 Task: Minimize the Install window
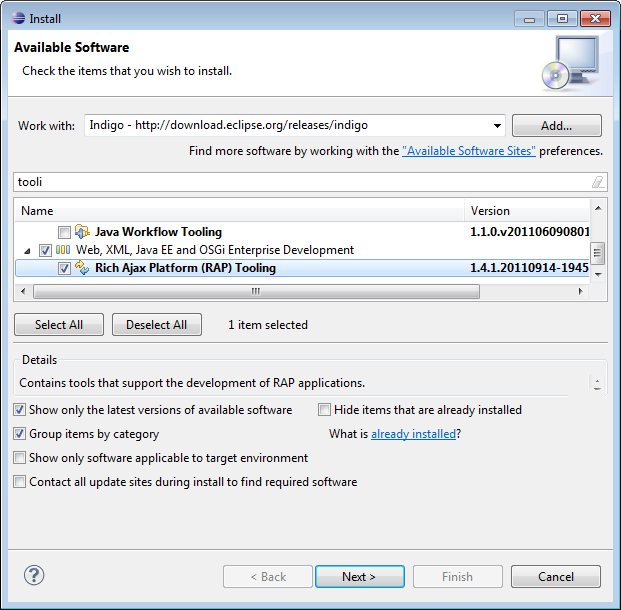point(530,19)
